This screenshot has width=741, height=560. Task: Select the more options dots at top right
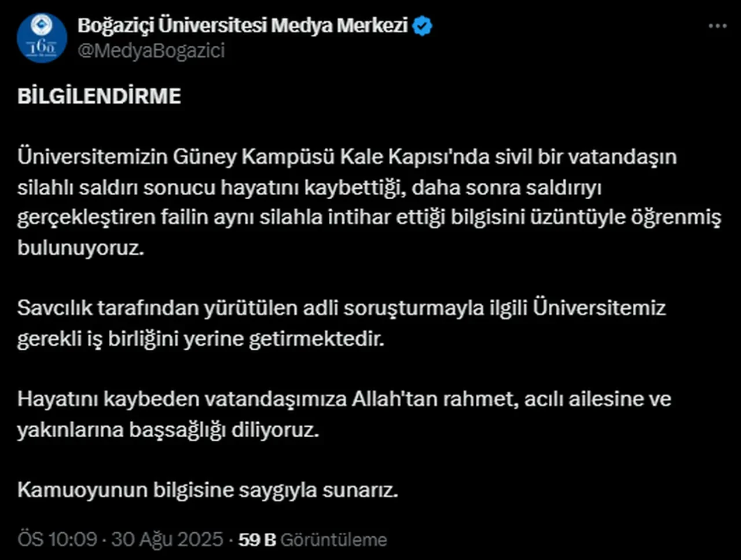(718, 25)
